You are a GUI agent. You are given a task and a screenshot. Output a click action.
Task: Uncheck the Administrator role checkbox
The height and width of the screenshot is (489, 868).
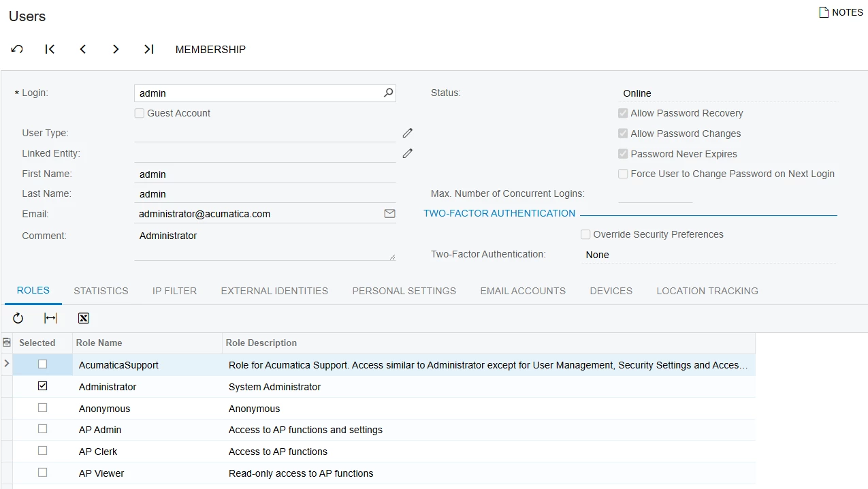tap(43, 386)
